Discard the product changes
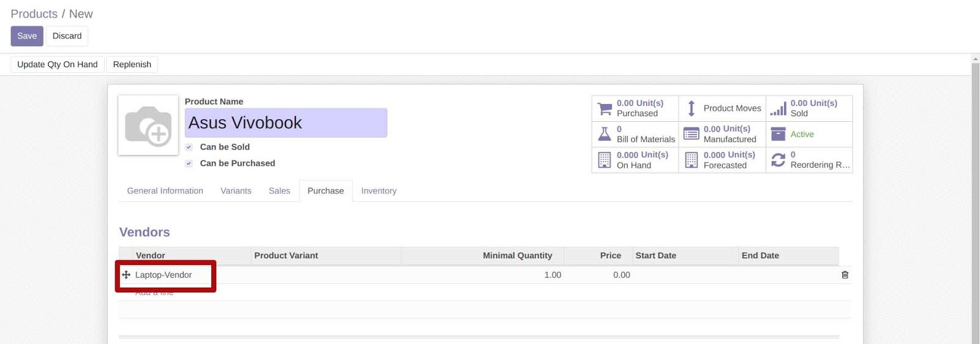This screenshot has height=344, width=980. point(67,36)
